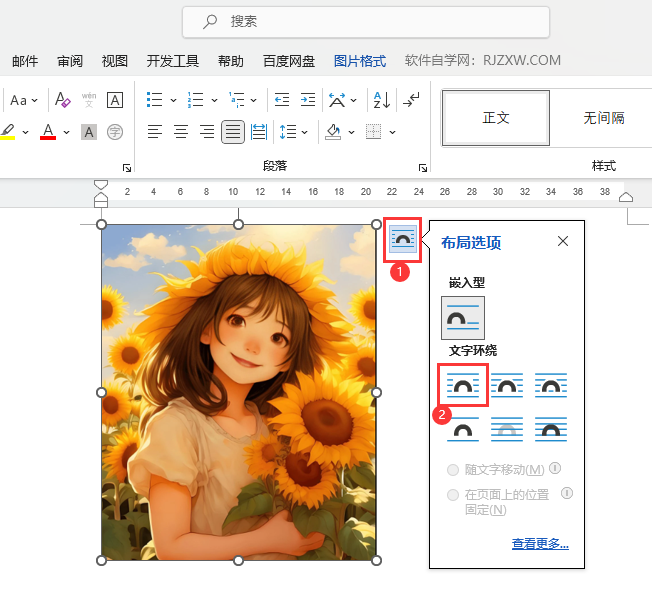Open the 图片格式 ribbon tab
Screen dimensions: 652x613
(x=359, y=61)
